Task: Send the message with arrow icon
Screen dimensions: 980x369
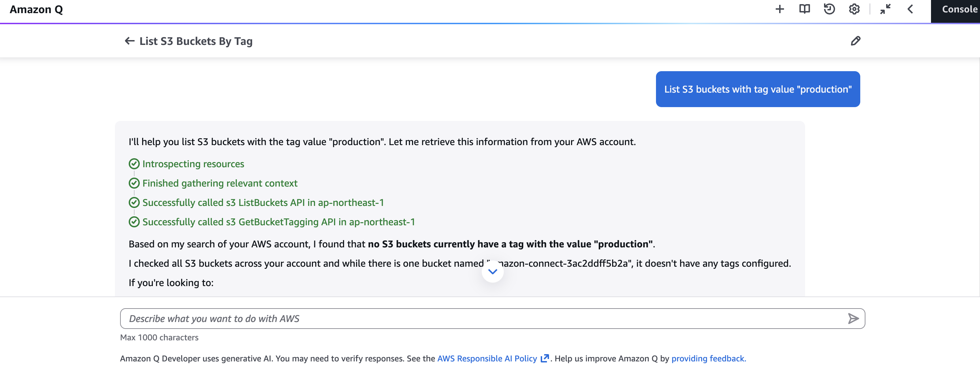Action: (x=853, y=318)
